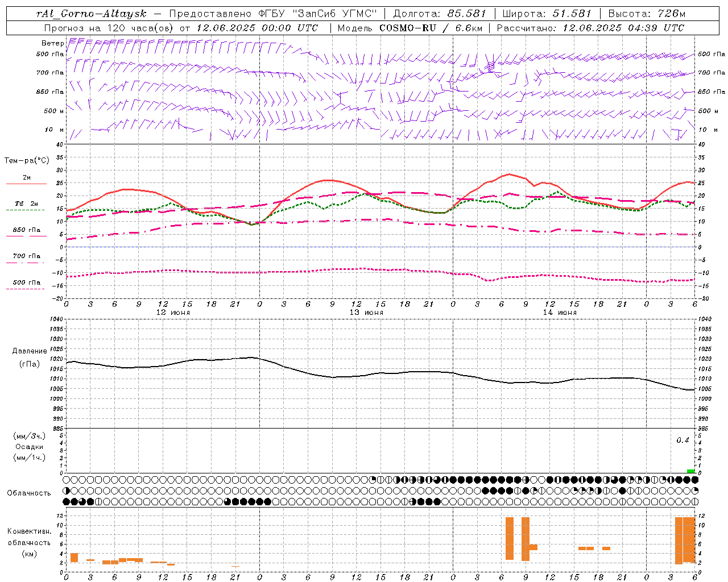Click the date label 13 июня
The width and height of the screenshot is (728, 582).
click(x=366, y=313)
